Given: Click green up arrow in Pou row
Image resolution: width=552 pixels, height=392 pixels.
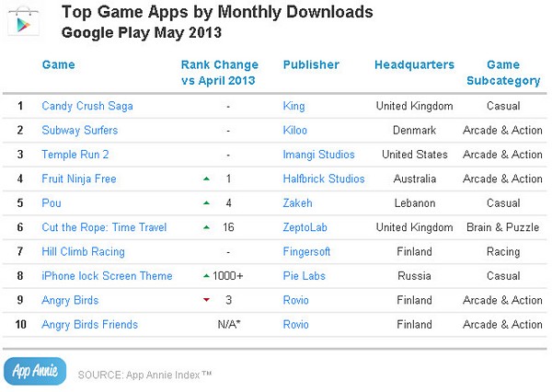Looking at the screenshot, I should pyautogui.click(x=207, y=203).
